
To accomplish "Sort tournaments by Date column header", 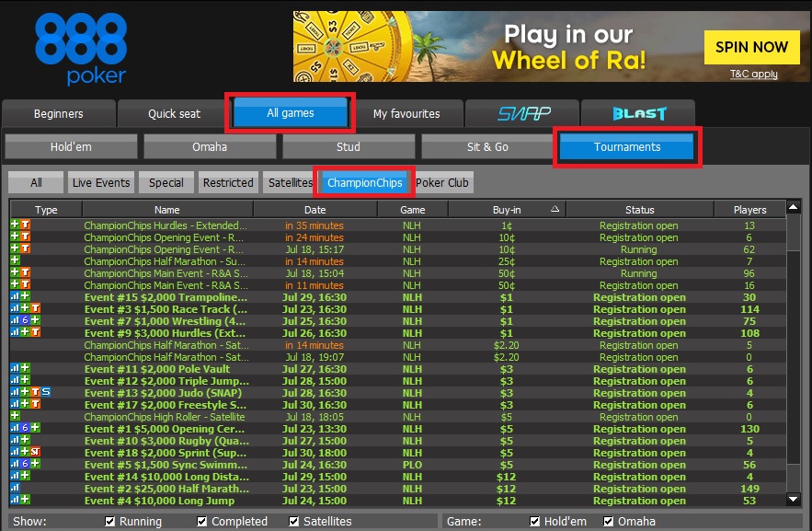I will pos(315,210).
